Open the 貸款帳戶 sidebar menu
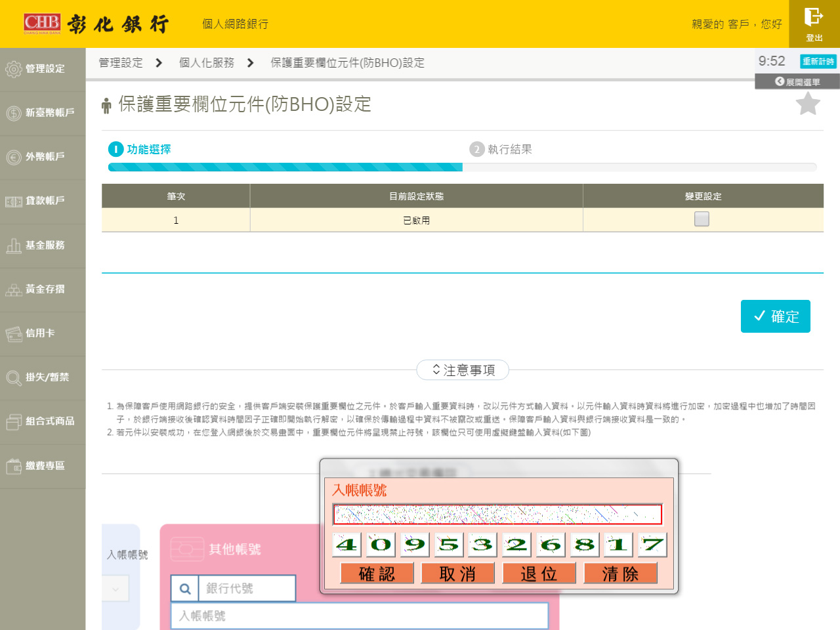The width and height of the screenshot is (840, 630). coord(43,201)
